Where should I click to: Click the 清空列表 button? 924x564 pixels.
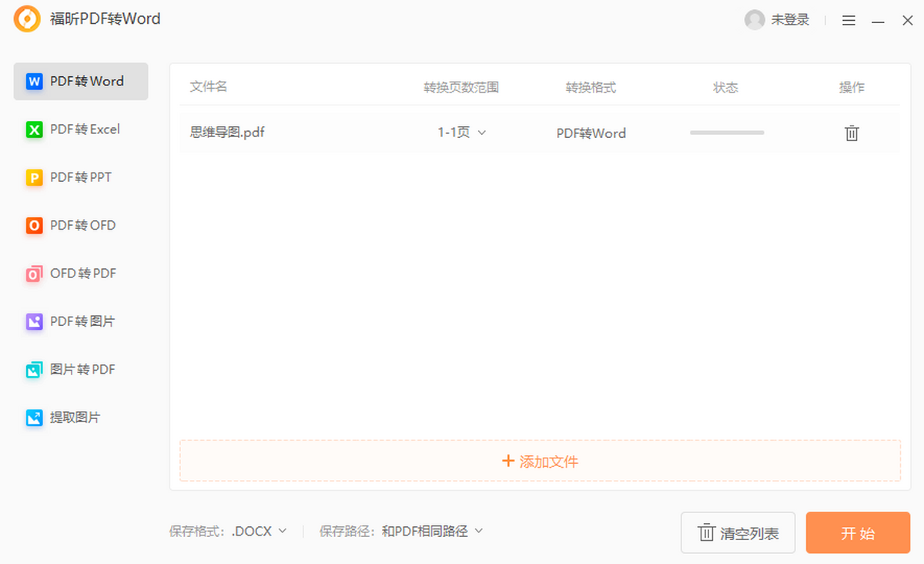(738, 533)
